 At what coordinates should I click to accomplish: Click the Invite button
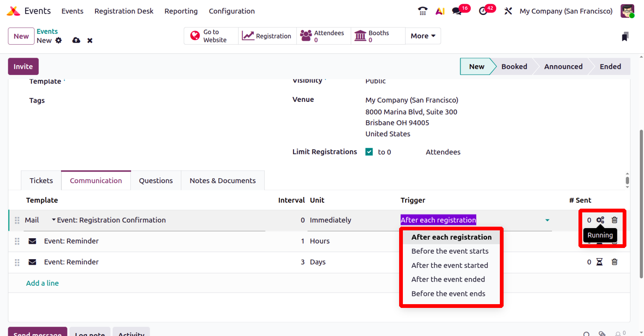tap(23, 66)
